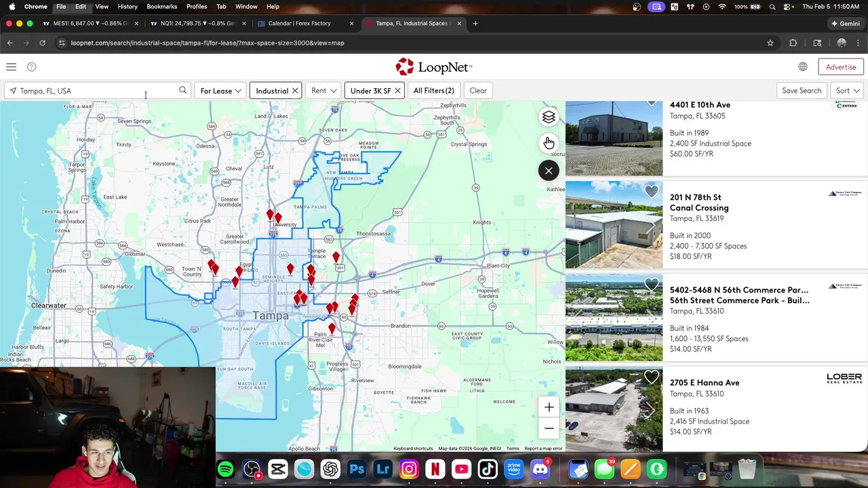
Task: Click Keyboard shortcuts on the map
Action: point(413,449)
